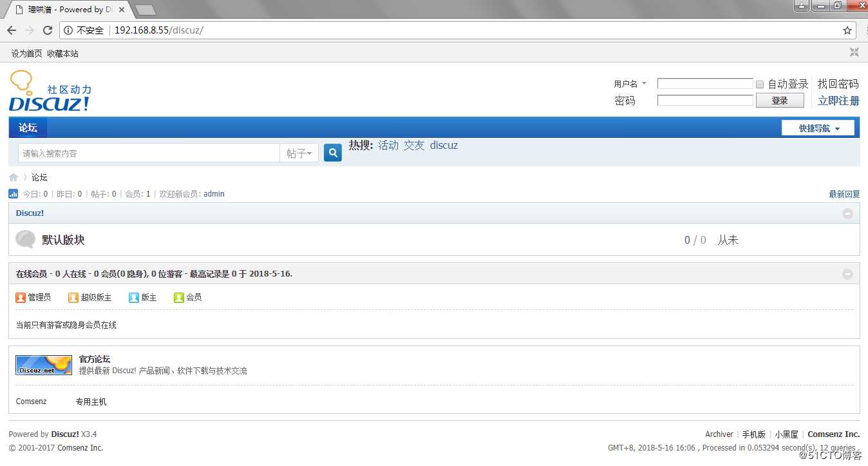Viewport: 868px width, 466px height.
Task: Click the 找回密码 link
Action: point(838,84)
